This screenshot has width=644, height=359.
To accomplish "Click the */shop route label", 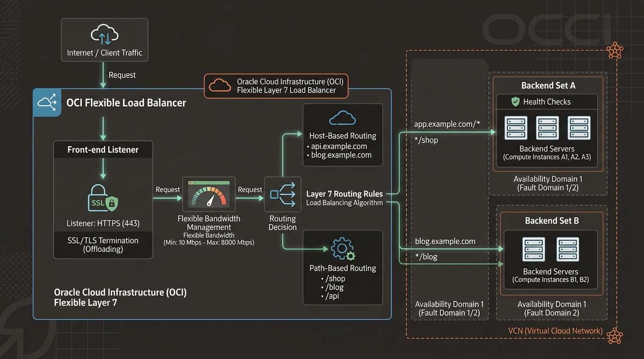I will [426, 140].
